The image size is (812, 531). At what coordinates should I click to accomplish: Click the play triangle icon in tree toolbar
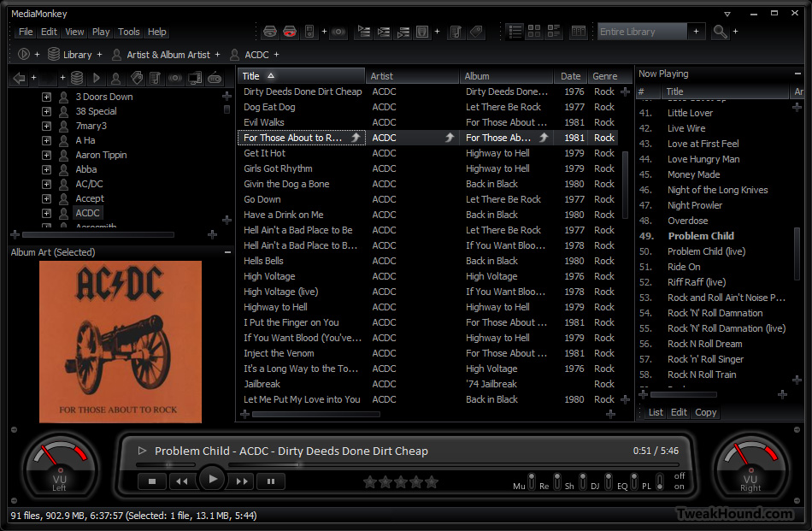pos(97,78)
